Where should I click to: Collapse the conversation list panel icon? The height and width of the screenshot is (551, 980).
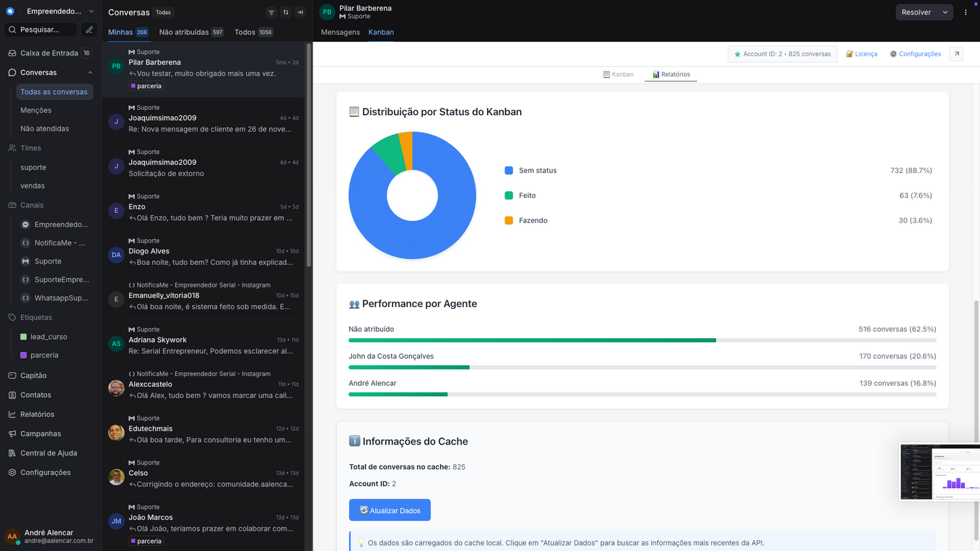(x=300, y=12)
